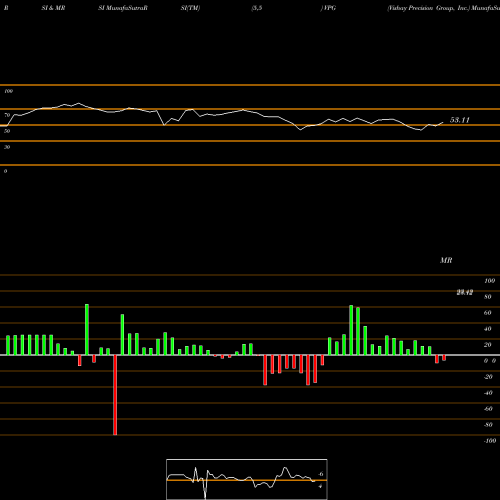Click the MR axis label 80
500x500 pixels.
(488, 297)
